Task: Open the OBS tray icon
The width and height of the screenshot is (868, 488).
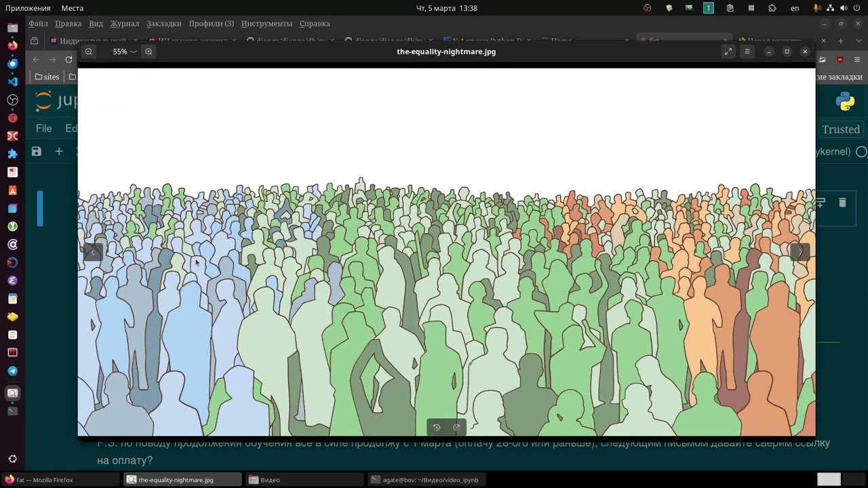Action: click(648, 8)
